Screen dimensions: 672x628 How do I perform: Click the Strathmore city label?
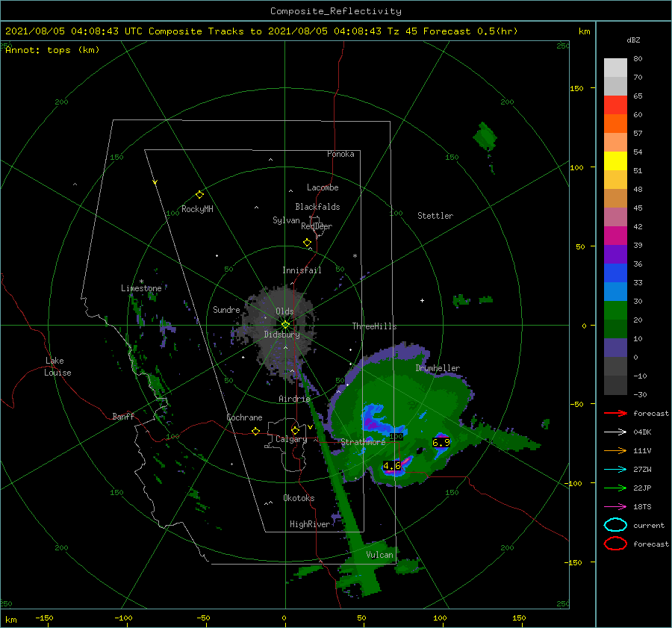click(363, 441)
